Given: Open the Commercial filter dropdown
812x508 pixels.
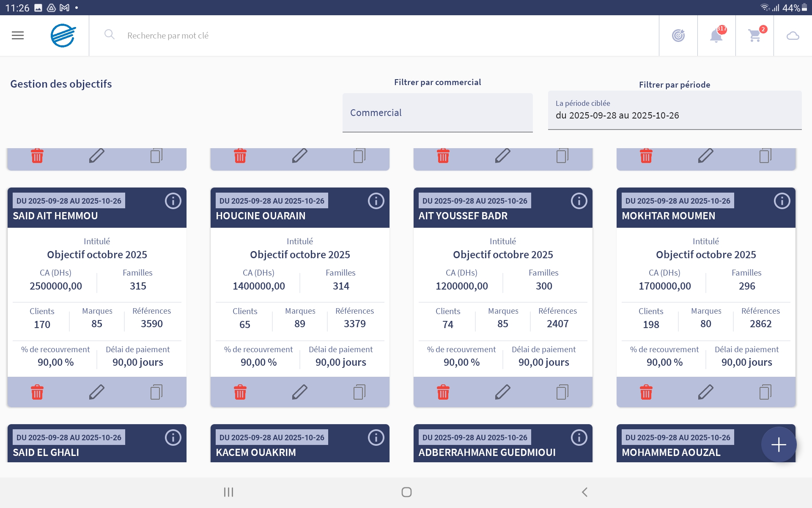Looking at the screenshot, I should coord(437,113).
